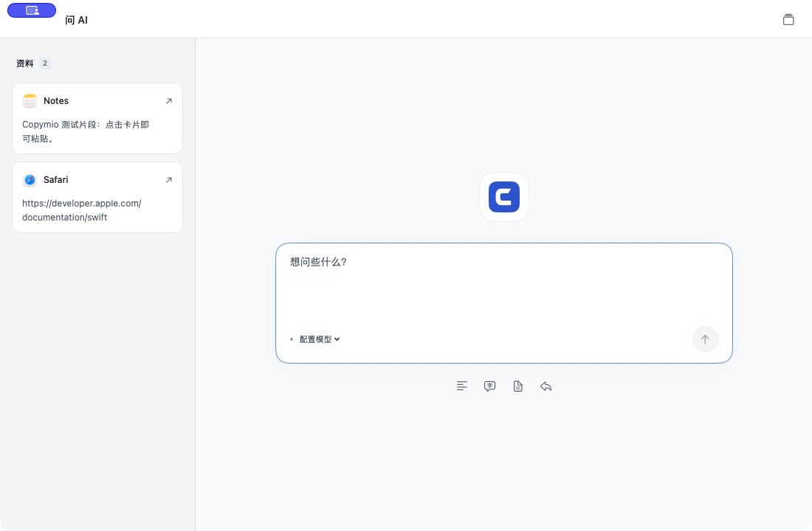Click the 资料 section label
This screenshot has width=812, height=531.
tap(25, 63)
